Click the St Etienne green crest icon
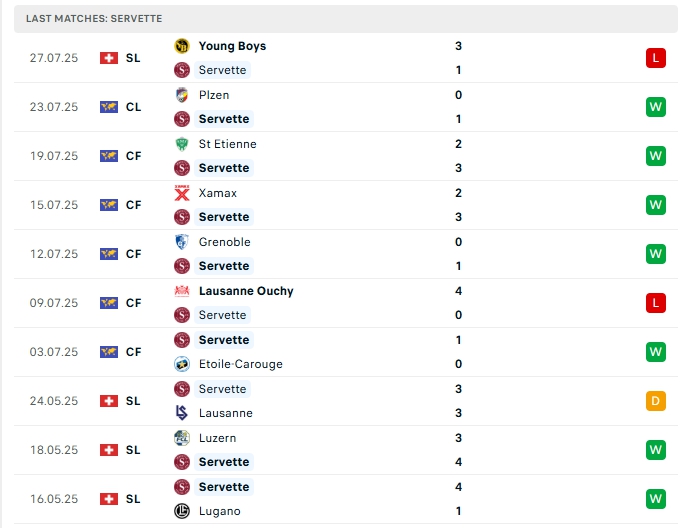This screenshot has width=684, height=528. (182, 144)
